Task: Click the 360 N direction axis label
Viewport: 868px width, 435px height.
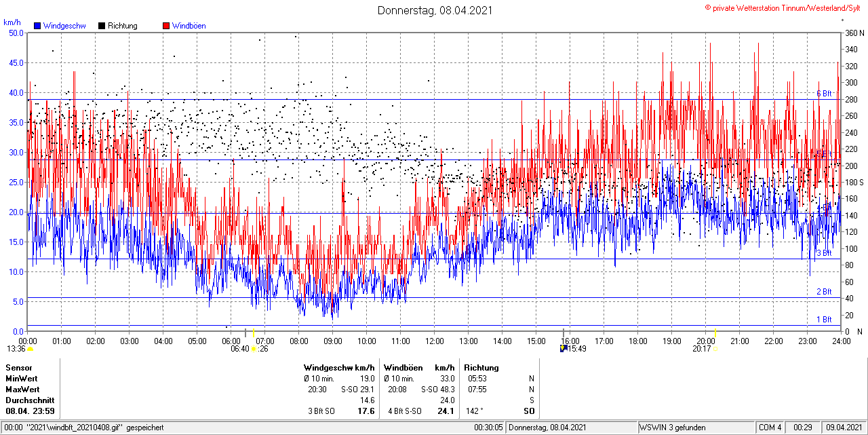Action: click(x=854, y=33)
